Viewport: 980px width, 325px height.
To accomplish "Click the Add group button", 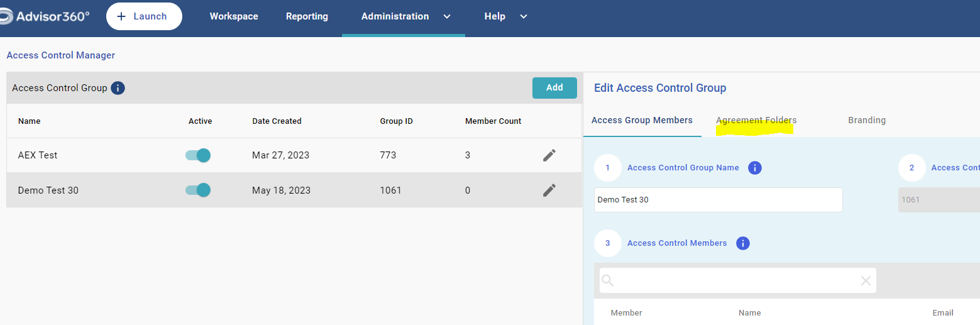I will coord(554,88).
